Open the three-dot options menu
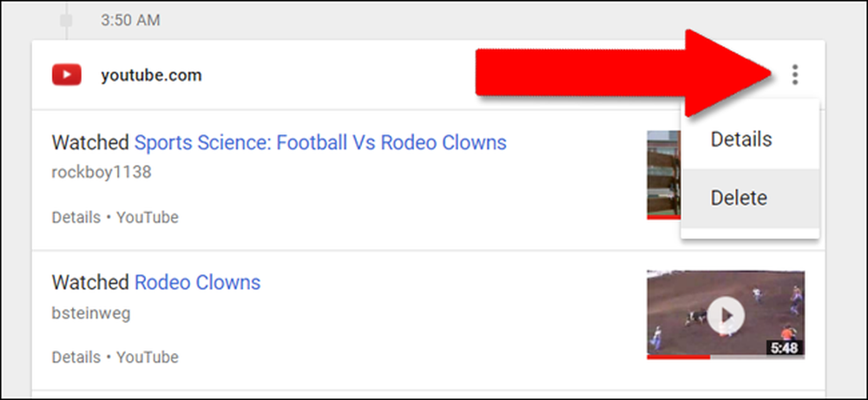The width and height of the screenshot is (868, 400). (x=795, y=74)
